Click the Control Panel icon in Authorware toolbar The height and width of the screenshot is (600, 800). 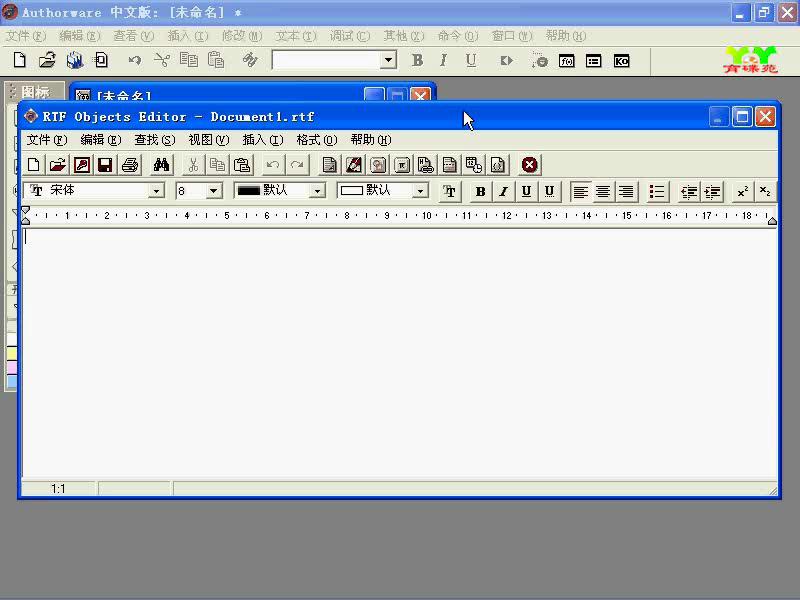point(539,61)
